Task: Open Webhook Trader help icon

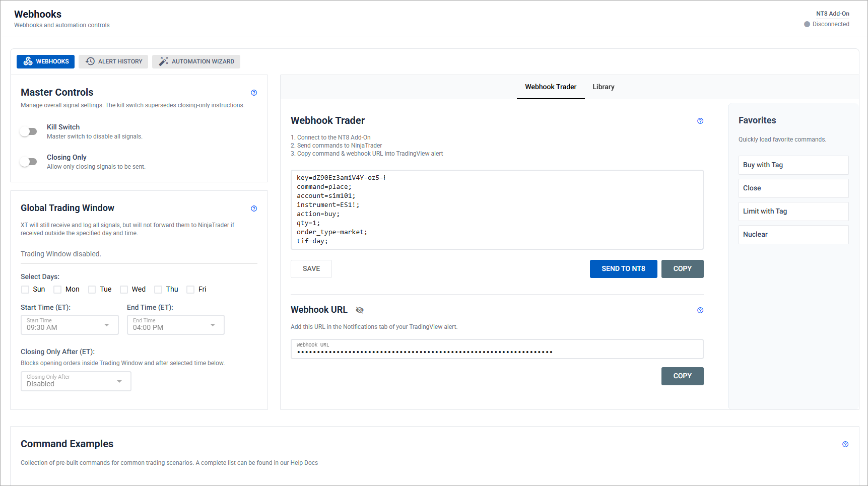Action: click(700, 121)
